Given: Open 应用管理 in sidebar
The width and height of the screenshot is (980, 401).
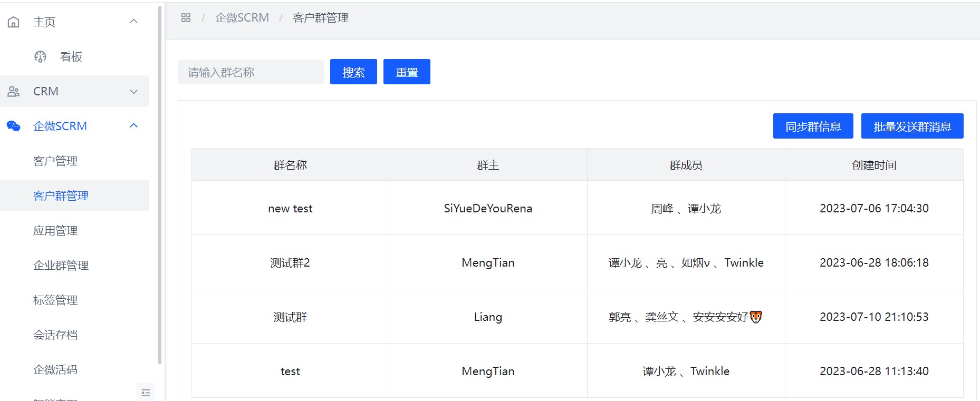Looking at the screenshot, I should [x=55, y=230].
